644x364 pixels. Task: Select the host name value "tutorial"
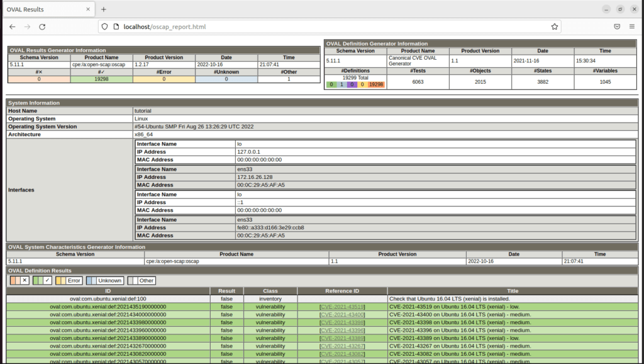143,111
